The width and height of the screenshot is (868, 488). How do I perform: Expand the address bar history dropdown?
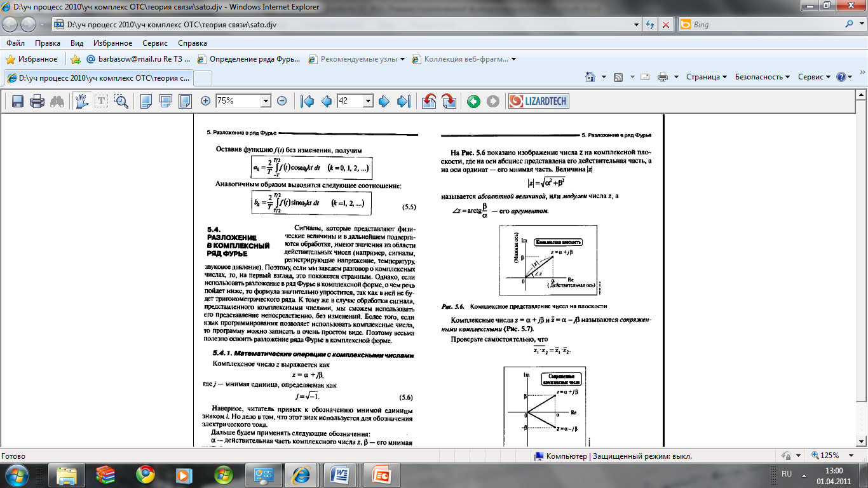click(636, 25)
